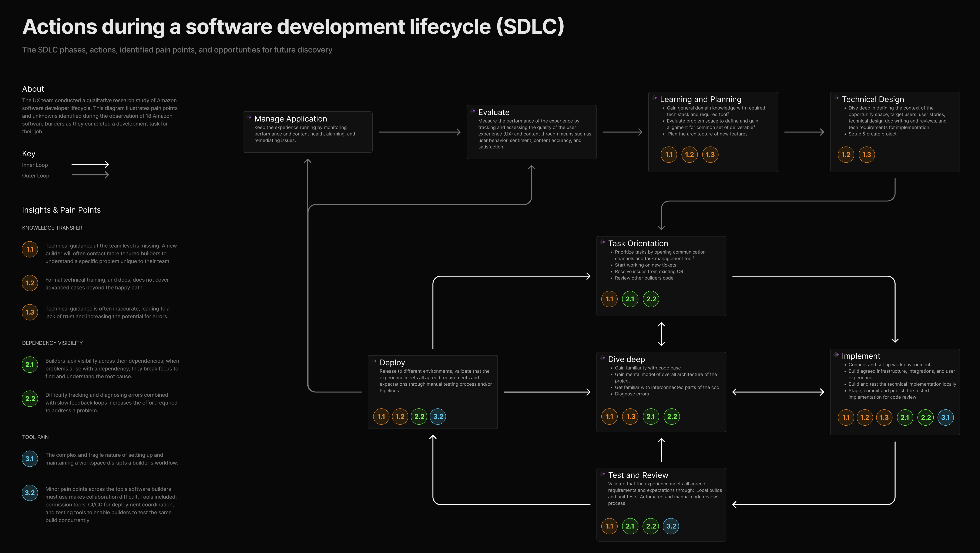Click the 1.3 badge in Technical Design card

coord(867,155)
